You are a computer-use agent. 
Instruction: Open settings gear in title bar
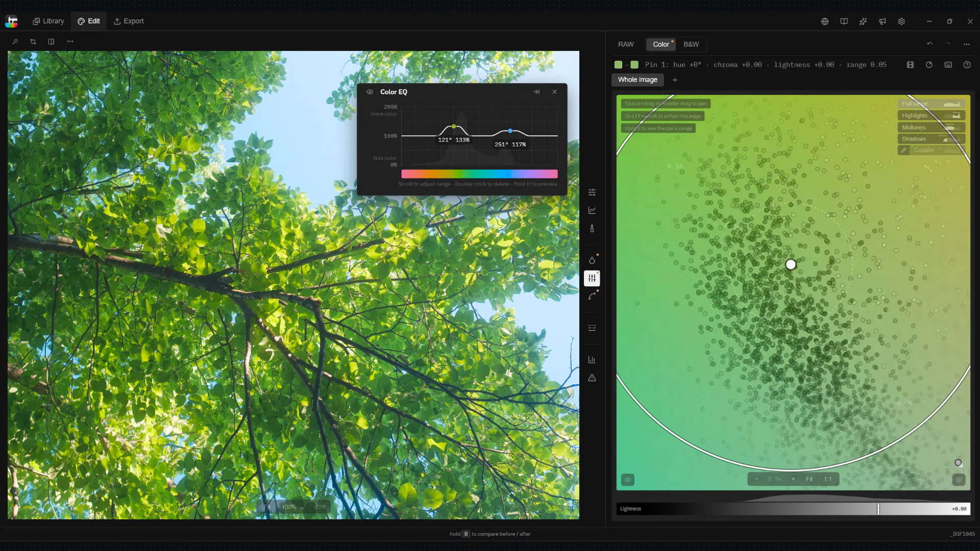[902, 21]
